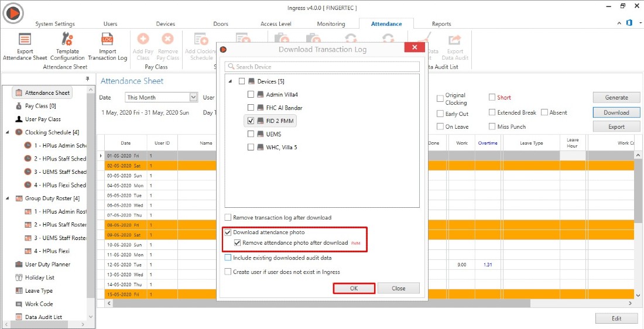Open the Date range dropdown
The height and width of the screenshot is (329, 644).
194,97
